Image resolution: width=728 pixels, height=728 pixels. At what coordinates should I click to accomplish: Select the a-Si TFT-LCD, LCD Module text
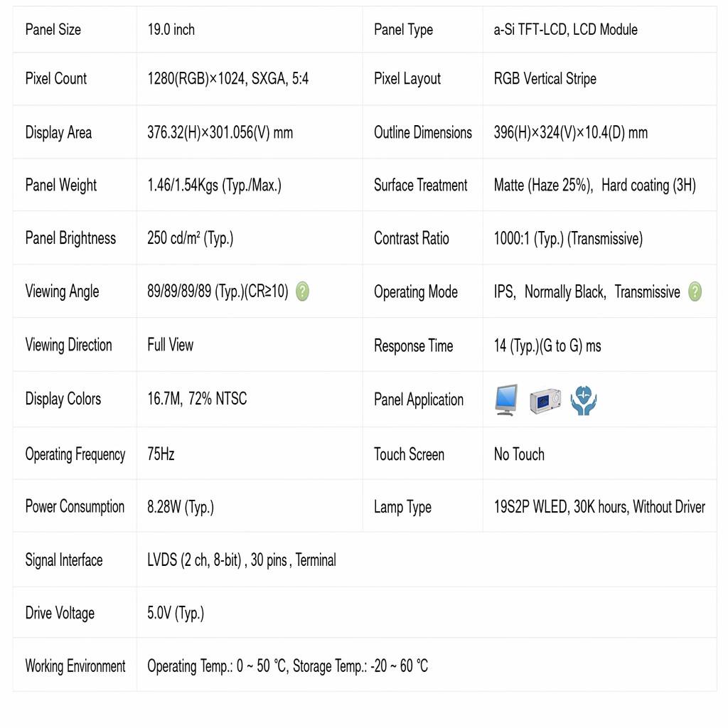point(565,30)
